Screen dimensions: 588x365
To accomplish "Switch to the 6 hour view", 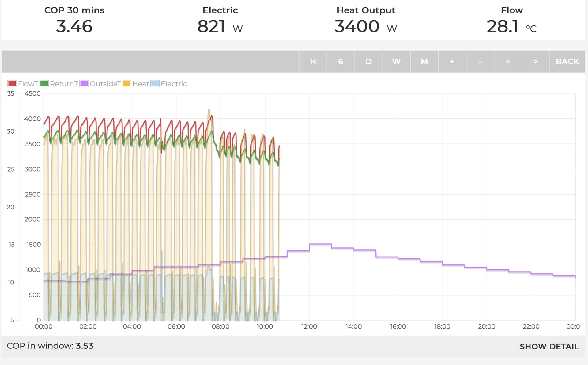I will point(341,62).
